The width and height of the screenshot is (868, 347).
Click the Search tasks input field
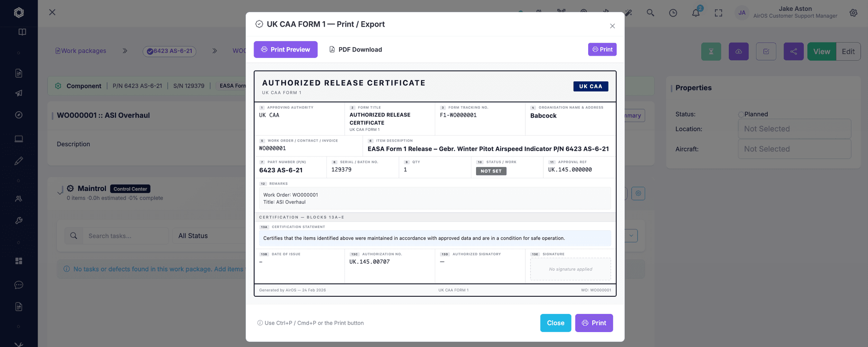click(x=125, y=236)
